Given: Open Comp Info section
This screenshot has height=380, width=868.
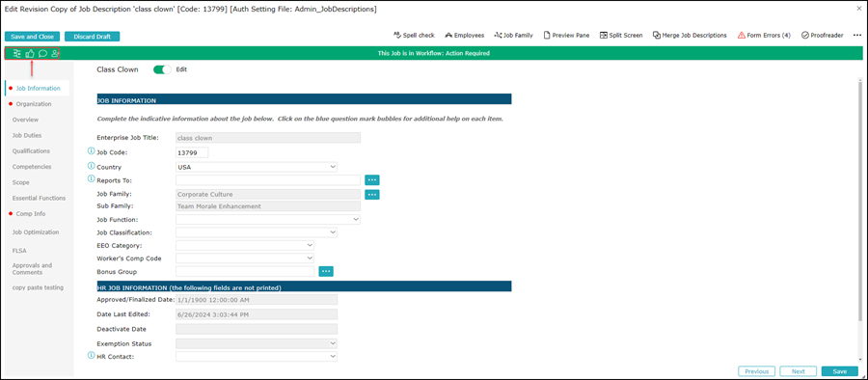Looking at the screenshot, I should pyautogui.click(x=31, y=213).
